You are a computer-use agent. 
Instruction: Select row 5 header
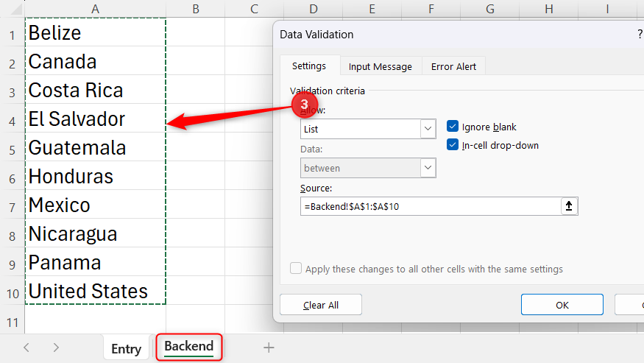pos(13,147)
